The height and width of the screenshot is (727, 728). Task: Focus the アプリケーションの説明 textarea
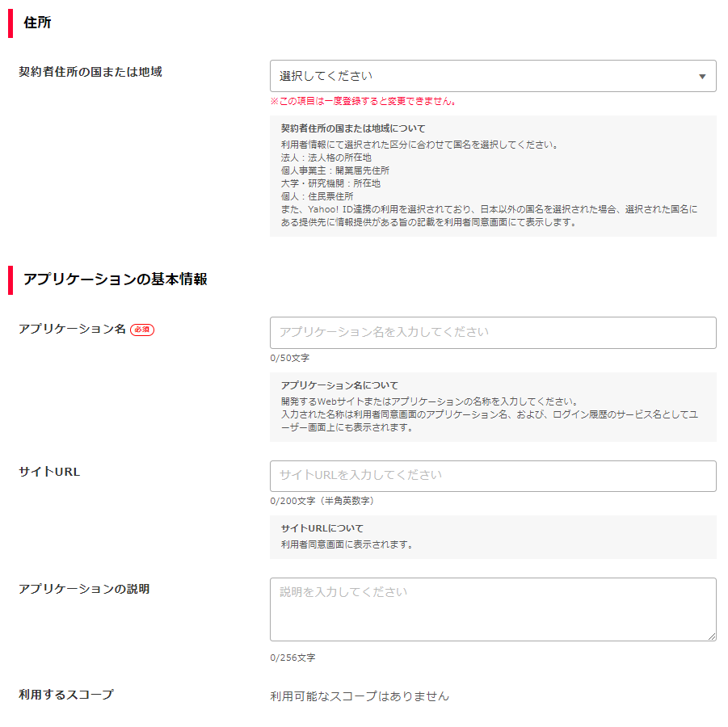click(x=493, y=609)
